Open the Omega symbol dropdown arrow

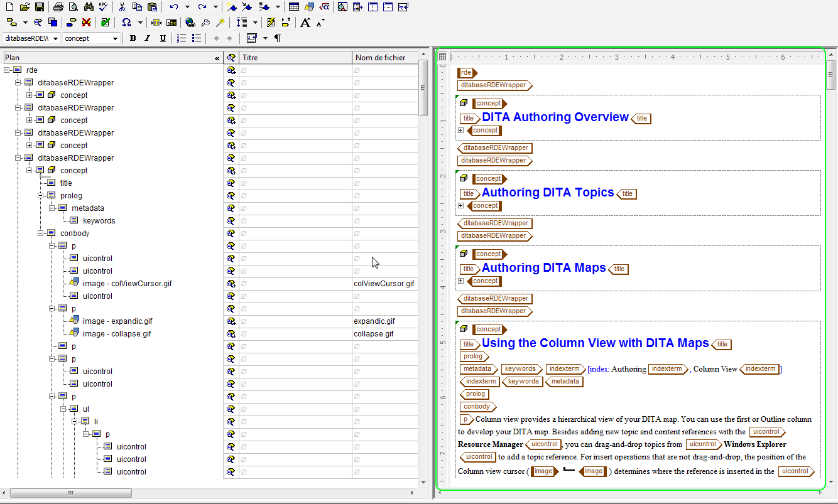click(139, 23)
